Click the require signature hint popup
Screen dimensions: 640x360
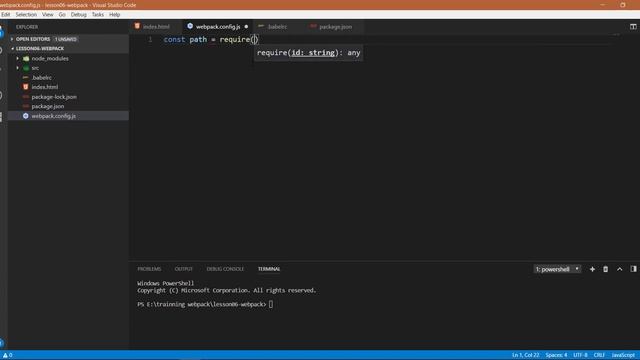pos(309,53)
